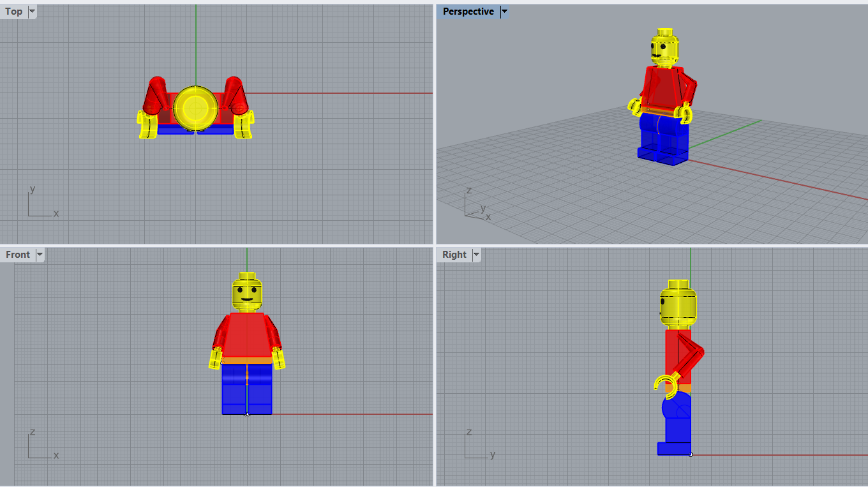Click the axis icon in Perspective viewport
This screenshot has height=487, width=868.
pos(477,204)
